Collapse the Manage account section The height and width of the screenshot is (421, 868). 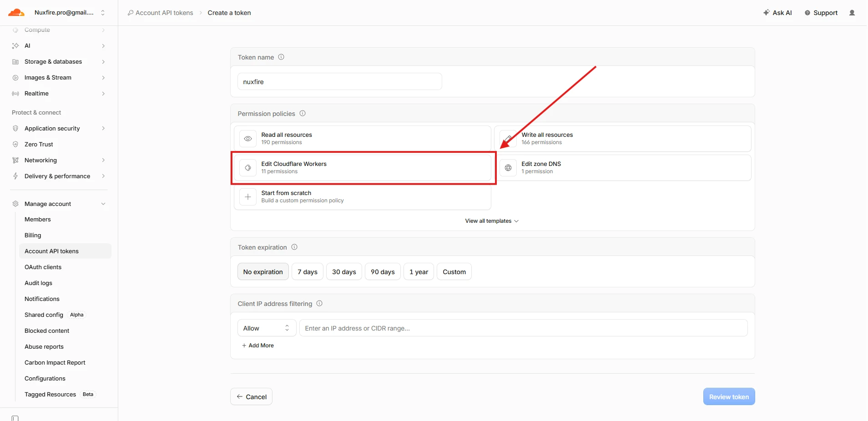pyautogui.click(x=103, y=204)
